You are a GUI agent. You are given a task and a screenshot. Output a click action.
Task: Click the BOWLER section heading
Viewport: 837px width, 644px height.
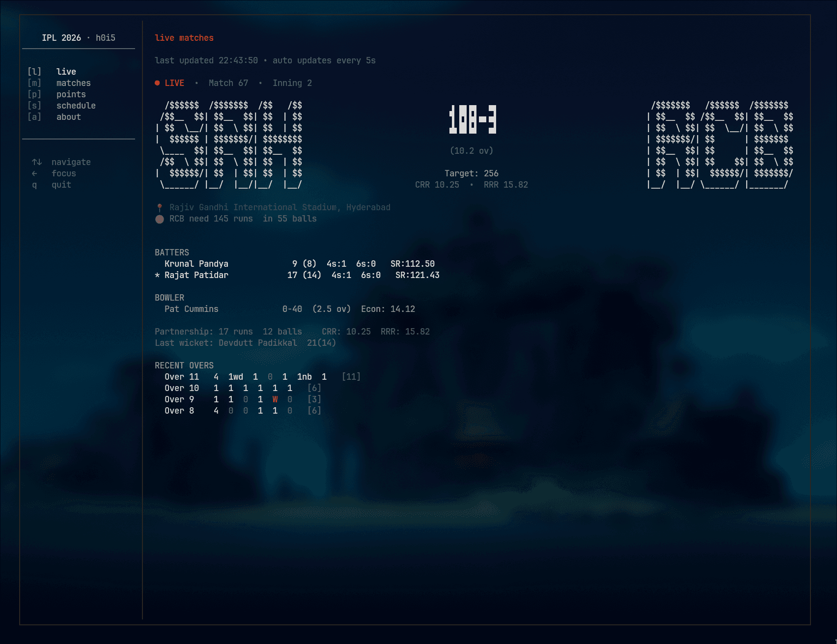click(169, 298)
